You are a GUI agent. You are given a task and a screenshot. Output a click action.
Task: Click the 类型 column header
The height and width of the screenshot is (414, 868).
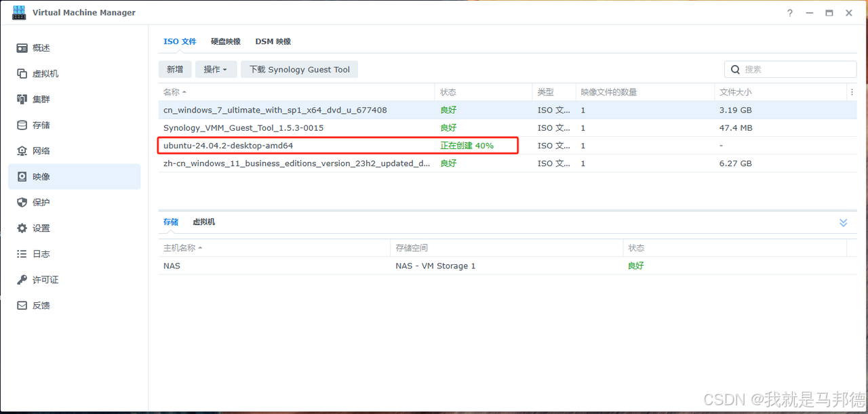(x=554, y=92)
